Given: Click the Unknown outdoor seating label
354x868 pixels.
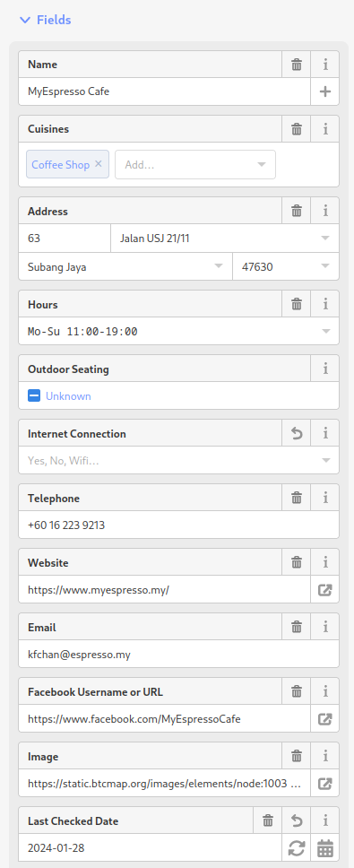Looking at the screenshot, I should tap(68, 396).
